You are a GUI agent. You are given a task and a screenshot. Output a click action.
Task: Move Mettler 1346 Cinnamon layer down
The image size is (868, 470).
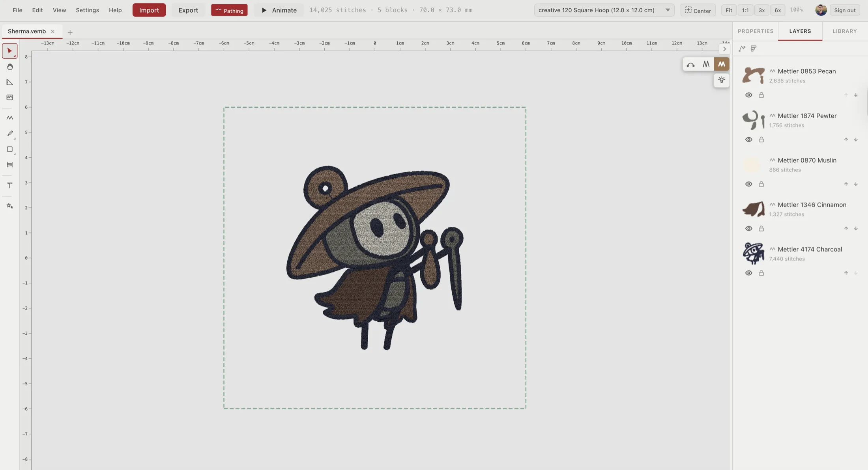click(x=856, y=228)
